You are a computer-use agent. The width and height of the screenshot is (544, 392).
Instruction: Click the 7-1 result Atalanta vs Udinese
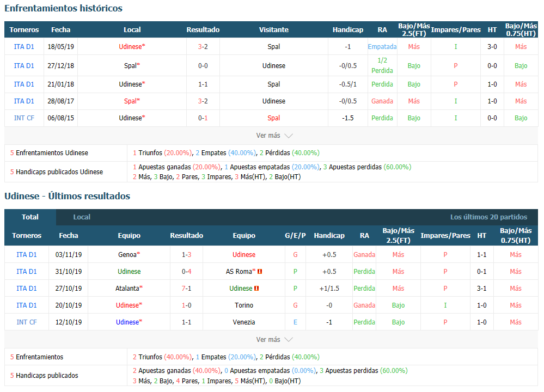pyautogui.click(x=186, y=289)
